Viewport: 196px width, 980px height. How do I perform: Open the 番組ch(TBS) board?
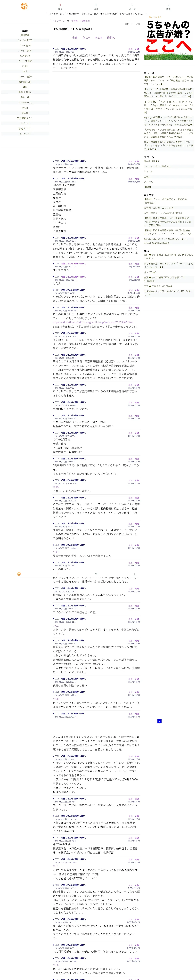point(25,82)
